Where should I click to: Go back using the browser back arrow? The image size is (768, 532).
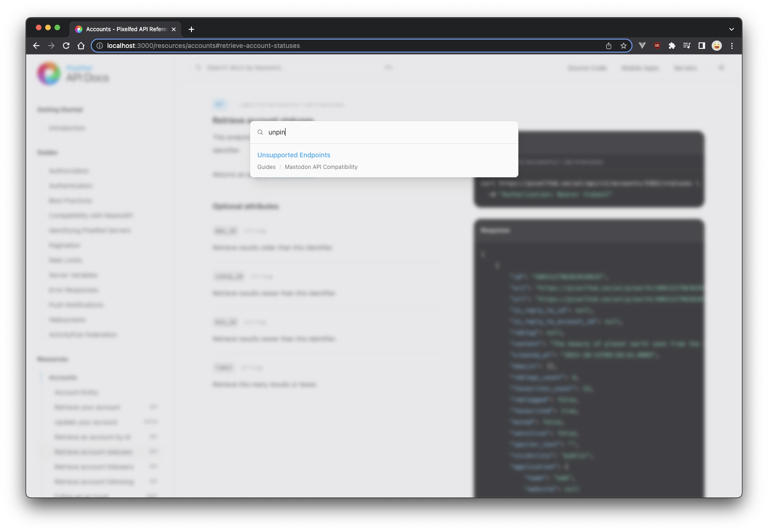click(36, 46)
